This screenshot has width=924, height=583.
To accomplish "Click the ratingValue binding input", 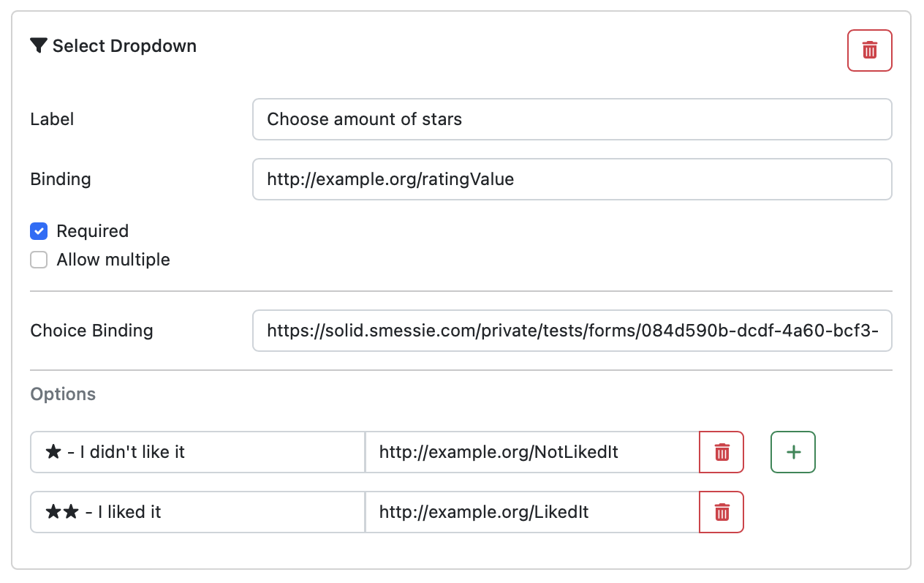I will point(572,179).
